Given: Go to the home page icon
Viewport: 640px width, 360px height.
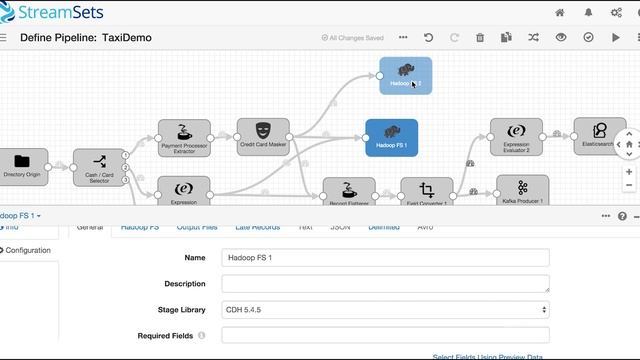Looking at the screenshot, I should click(560, 13).
